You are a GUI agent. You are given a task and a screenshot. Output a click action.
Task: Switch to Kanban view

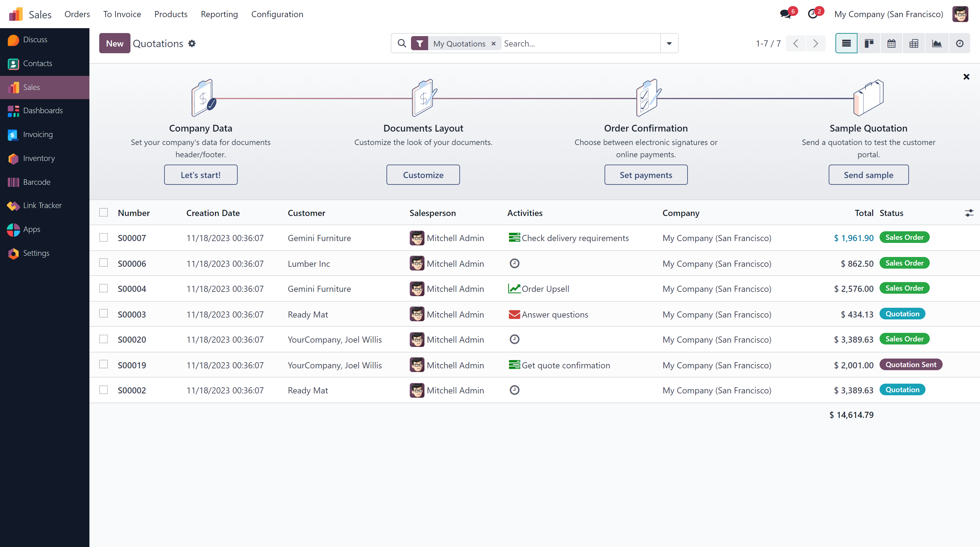869,43
